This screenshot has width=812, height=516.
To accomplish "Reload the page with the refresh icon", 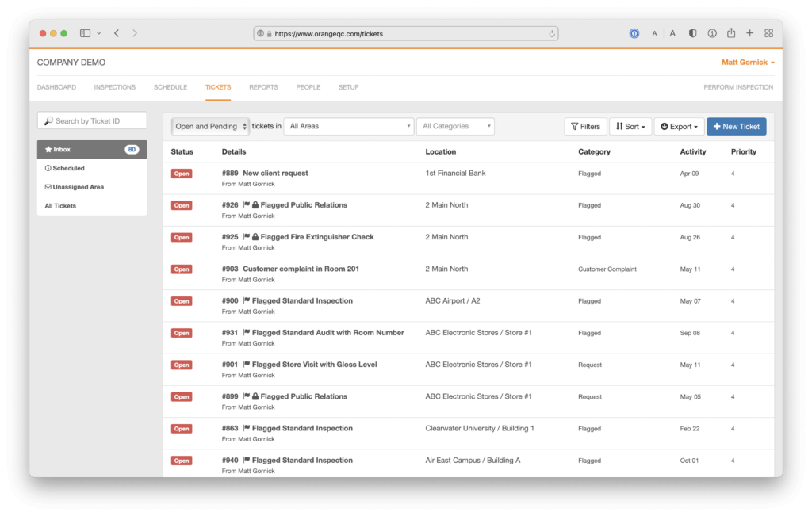I will point(551,33).
